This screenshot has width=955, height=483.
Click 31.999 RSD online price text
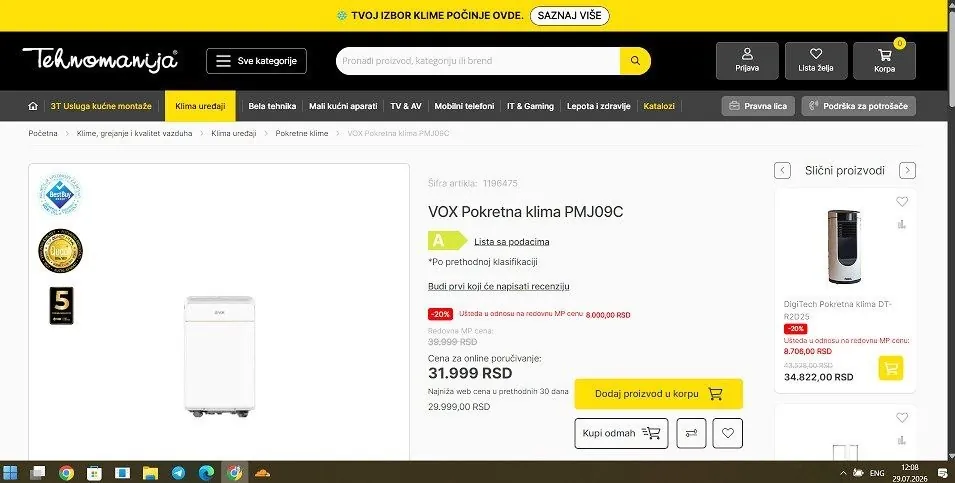(x=470, y=373)
